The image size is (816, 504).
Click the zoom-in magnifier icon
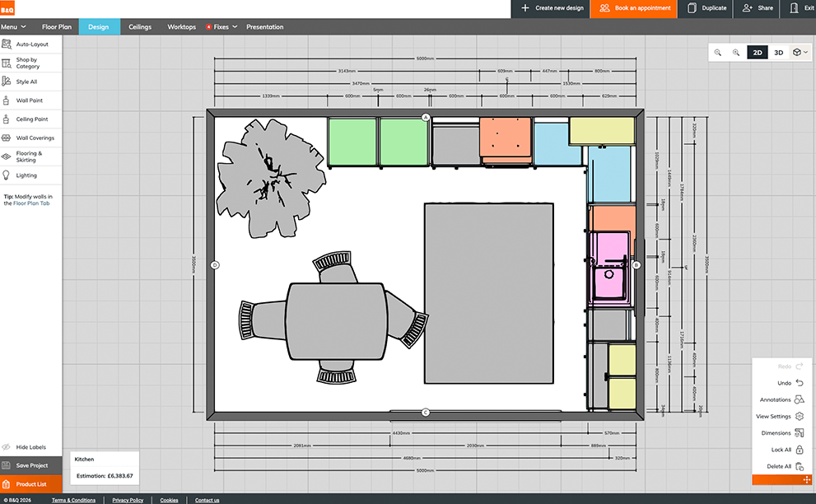tap(717, 52)
